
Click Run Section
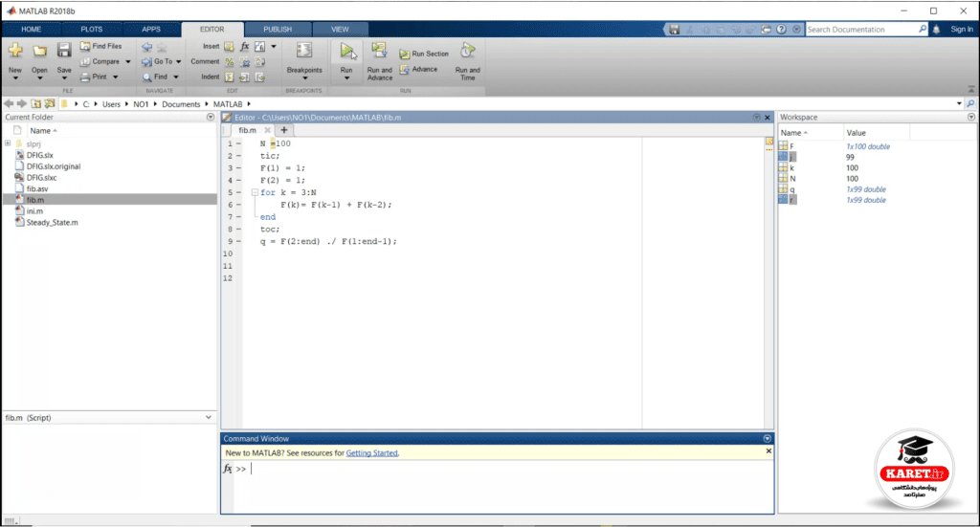click(x=424, y=55)
